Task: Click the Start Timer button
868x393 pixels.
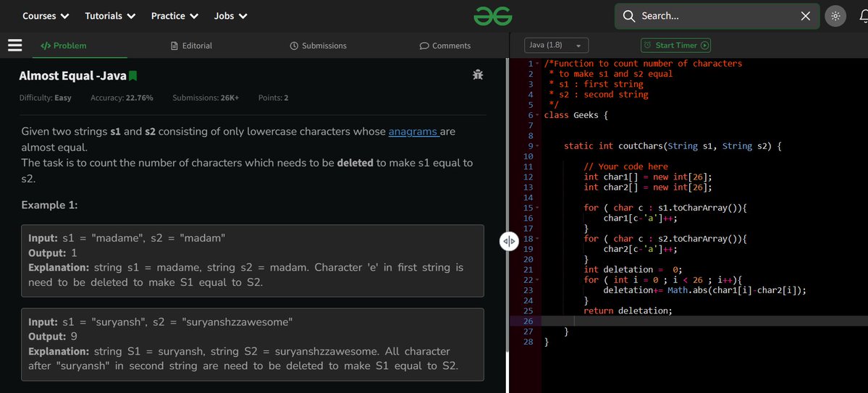Action: (x=675, y=46)
